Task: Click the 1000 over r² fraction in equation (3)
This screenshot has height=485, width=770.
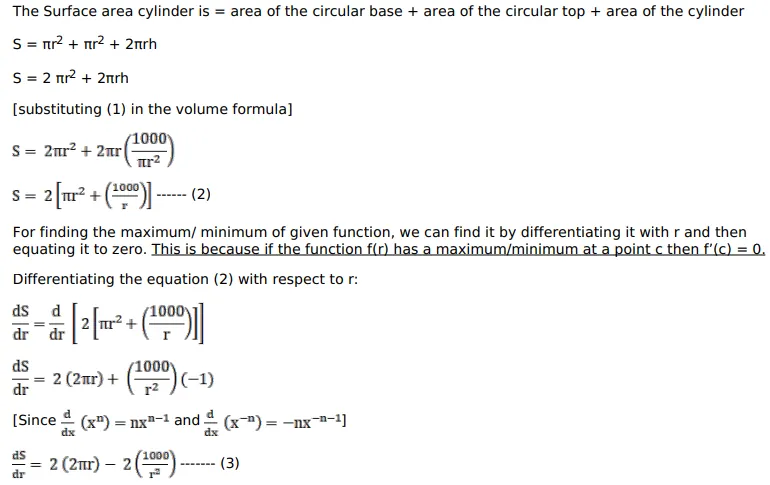Action: point(156,463)
